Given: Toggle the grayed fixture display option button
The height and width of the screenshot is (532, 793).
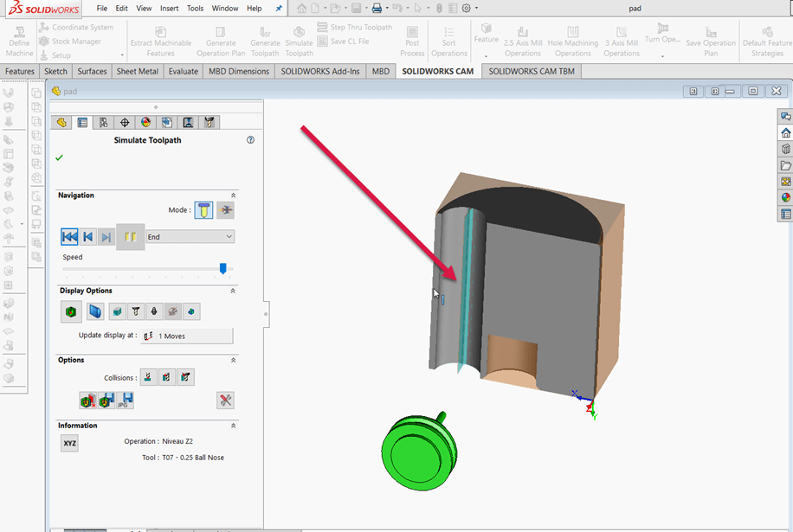Looking at the screenshot, I should (x=173, y=311).
